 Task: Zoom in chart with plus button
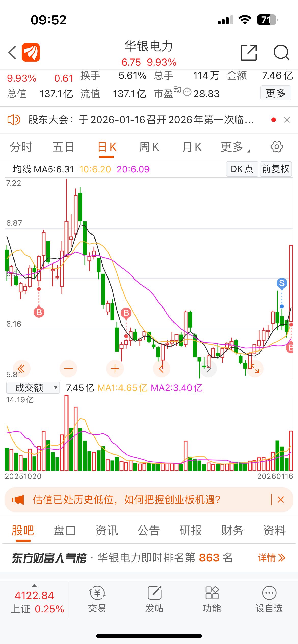[115, 369]
